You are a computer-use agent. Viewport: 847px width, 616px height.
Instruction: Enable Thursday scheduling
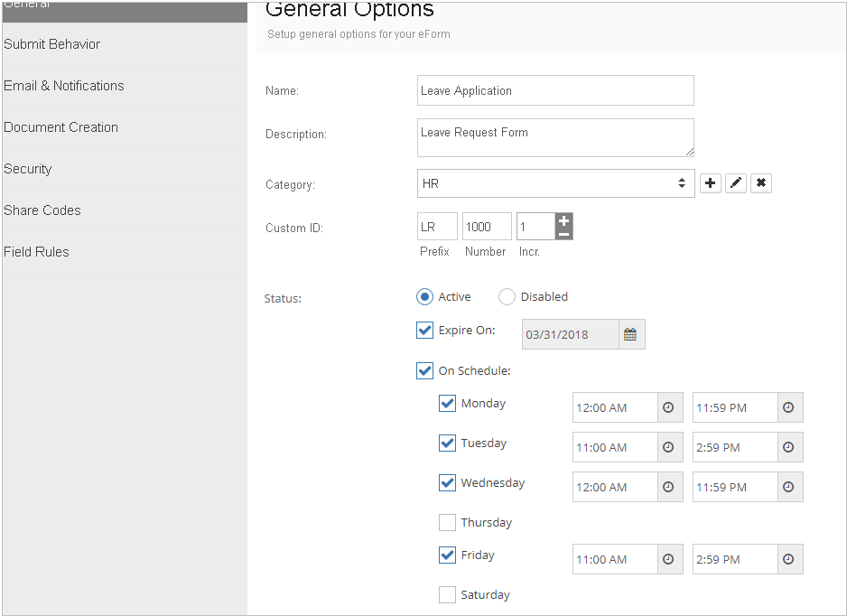[x=447, y=522]
